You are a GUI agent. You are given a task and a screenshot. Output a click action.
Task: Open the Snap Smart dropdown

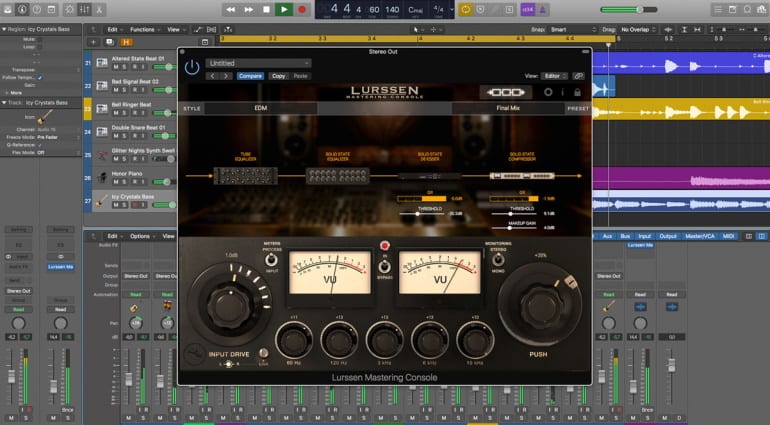pyautogui.click(x=574, y=29)
